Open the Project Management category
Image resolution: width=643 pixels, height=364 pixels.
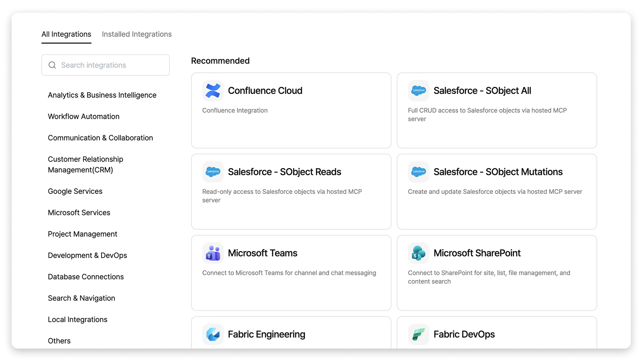pyautogui.click(x=82, y=234)
